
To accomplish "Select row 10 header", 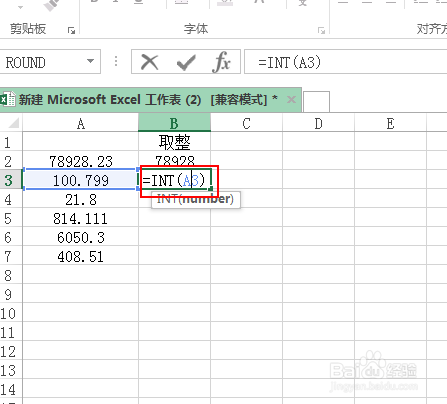I will coord(11,313).
